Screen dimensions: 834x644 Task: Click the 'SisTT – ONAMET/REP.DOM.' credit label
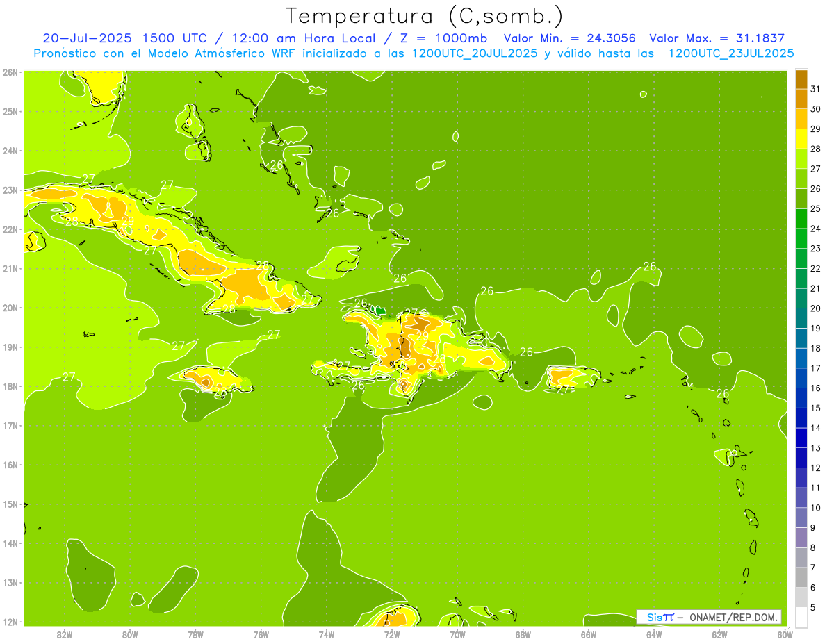point(710,617)
